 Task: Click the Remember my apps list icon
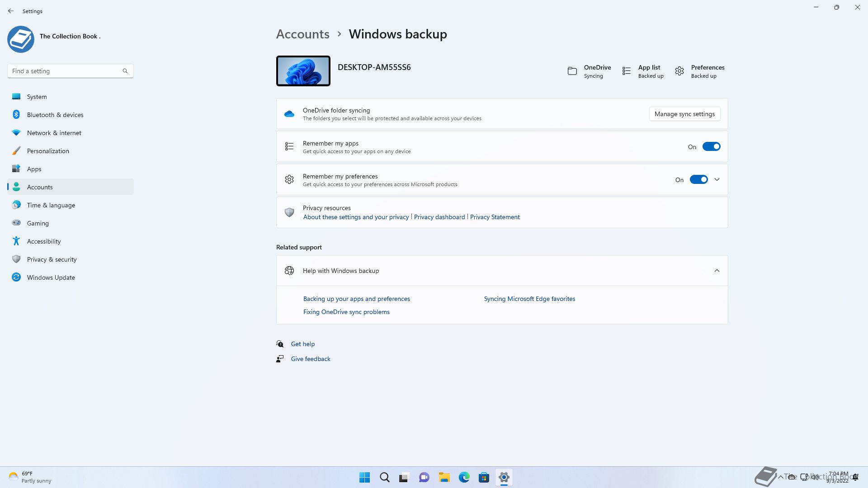click(289, 146)
